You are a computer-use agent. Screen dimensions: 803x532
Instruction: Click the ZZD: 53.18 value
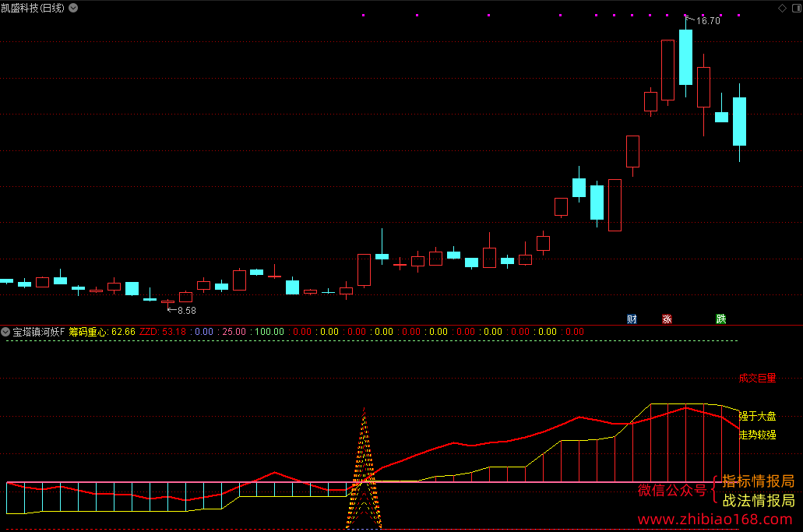pyautogui.click(x=163, y=332)
